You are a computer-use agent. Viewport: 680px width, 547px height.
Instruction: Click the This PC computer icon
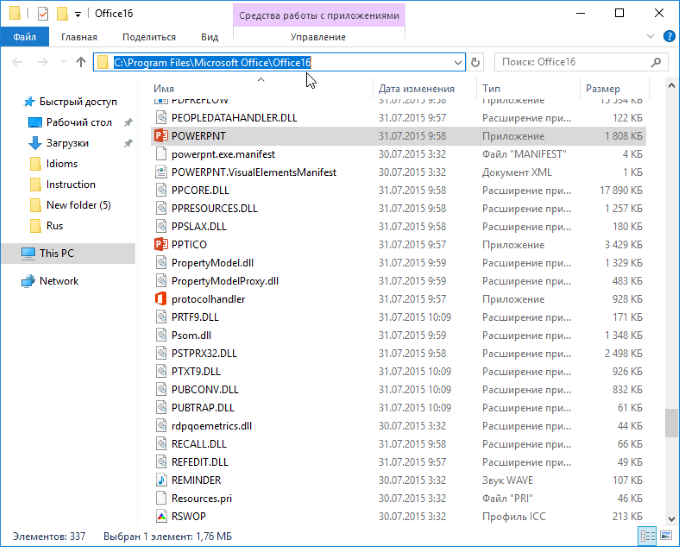coord(28,253)
